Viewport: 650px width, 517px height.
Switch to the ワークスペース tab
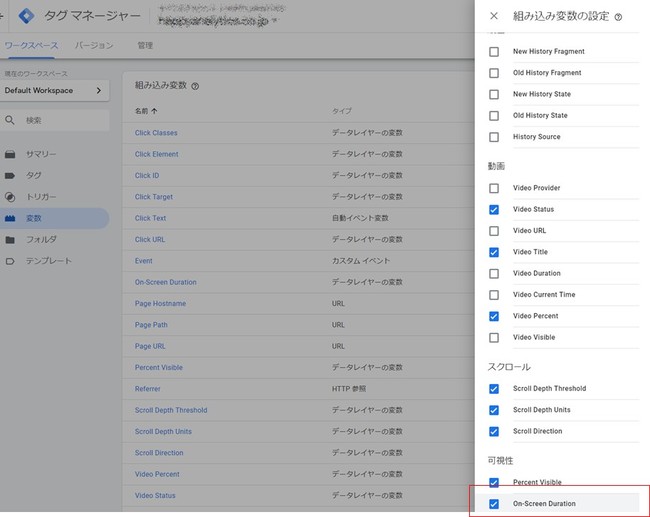(31, 45)
